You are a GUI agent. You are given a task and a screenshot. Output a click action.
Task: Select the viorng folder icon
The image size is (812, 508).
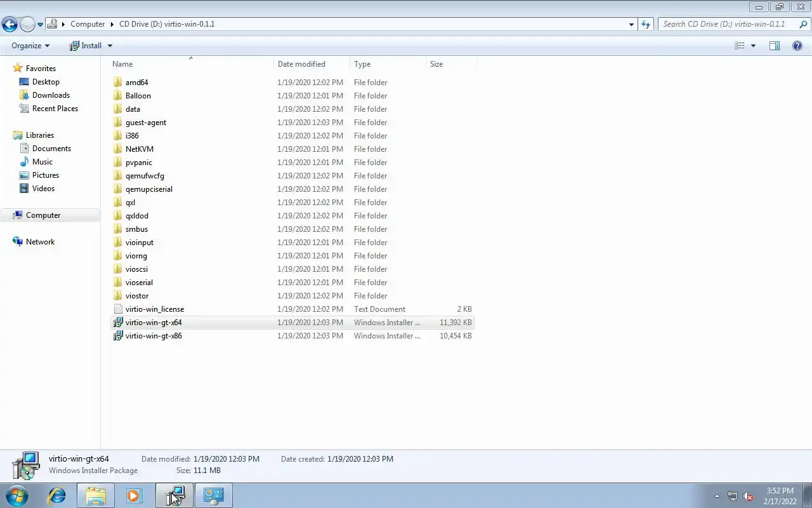click(117, 256)
